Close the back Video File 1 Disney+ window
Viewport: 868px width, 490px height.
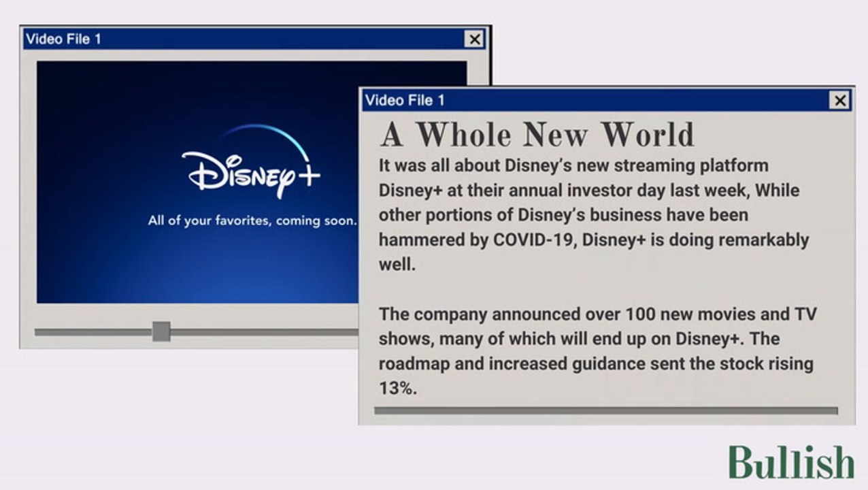[474, 39]
